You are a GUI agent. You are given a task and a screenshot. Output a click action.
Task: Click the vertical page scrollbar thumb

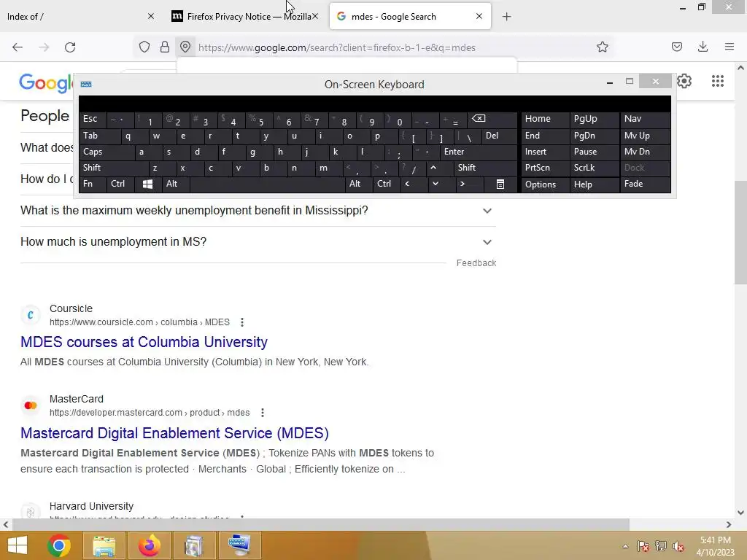click(x=740, y=233)
